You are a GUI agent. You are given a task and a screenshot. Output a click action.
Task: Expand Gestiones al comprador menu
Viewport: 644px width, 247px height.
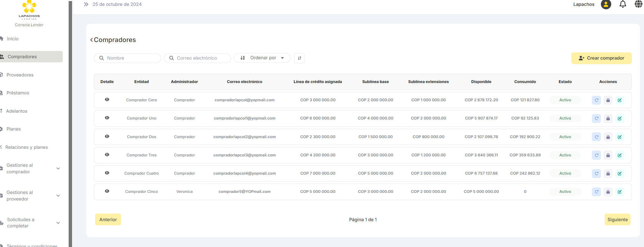pos(58,168)
